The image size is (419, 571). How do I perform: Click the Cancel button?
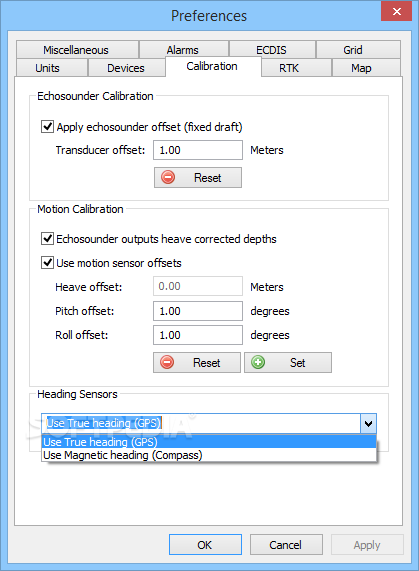[286, 544]
